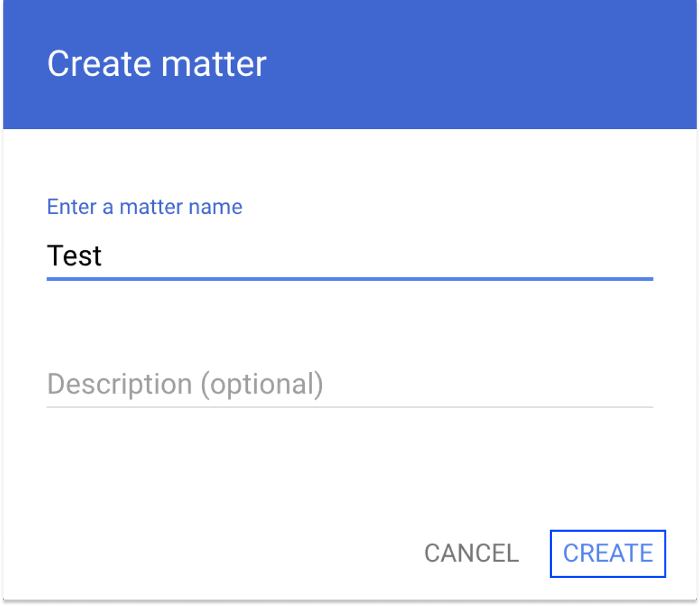Click the Enter a matter name label
The width and height of the screenshot is (700, 606).
[144, 207]
